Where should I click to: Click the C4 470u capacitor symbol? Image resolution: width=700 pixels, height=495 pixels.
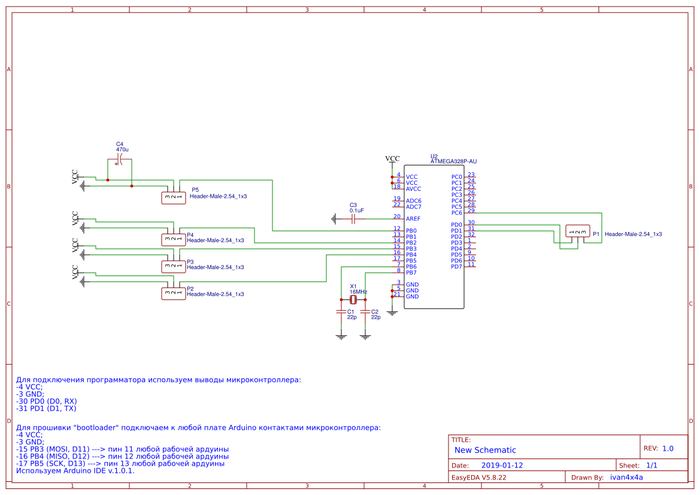click(119, 160)
